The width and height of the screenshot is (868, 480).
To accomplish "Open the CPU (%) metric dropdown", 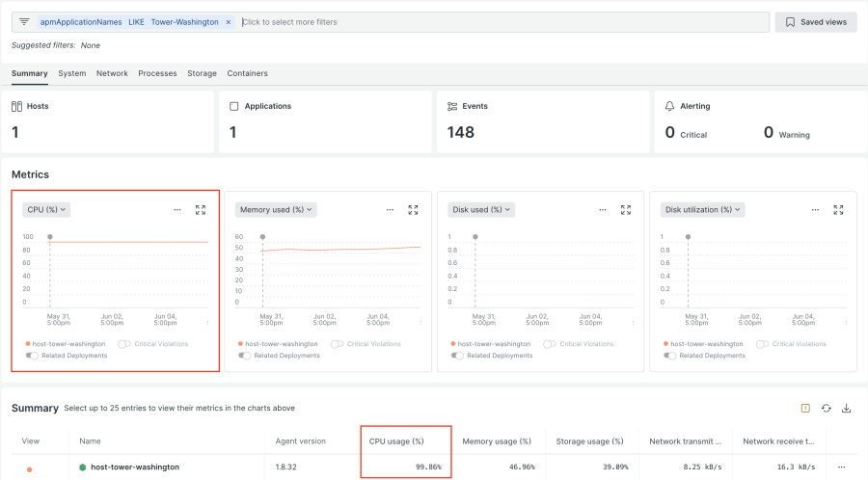I will 47,209.
